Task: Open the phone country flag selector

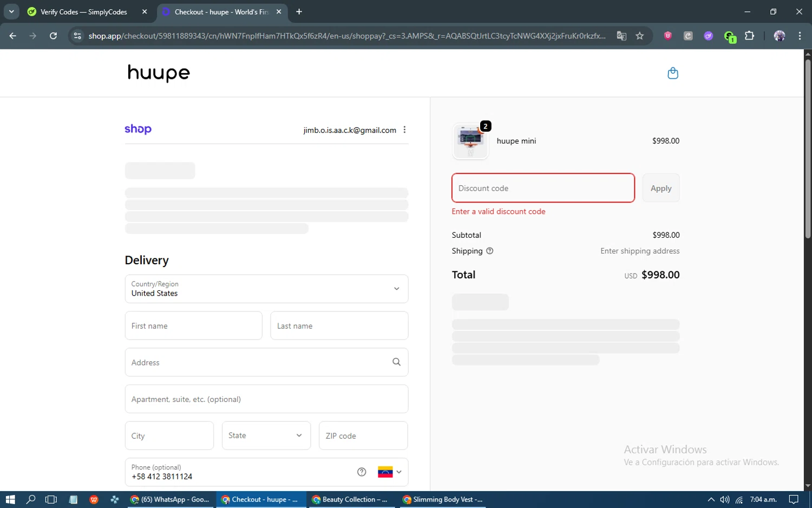Action: pyautogui.click(x=390, y=472)
